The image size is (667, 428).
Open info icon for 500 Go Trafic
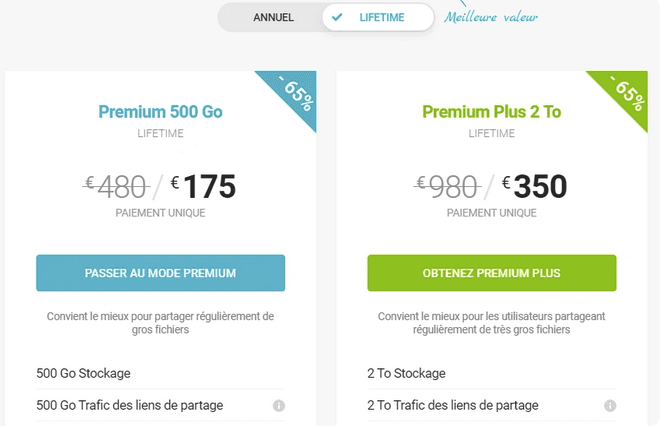point(279,406)
